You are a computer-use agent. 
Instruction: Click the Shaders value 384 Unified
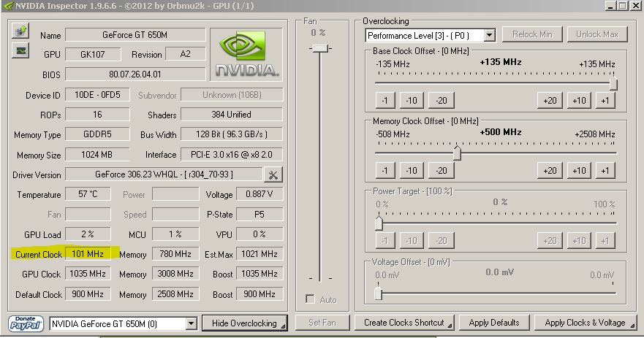232,115
